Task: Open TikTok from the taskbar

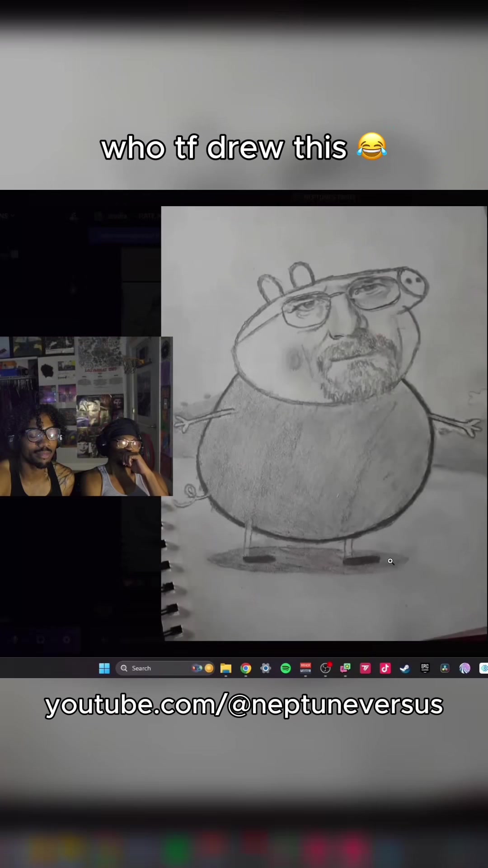Action: (385, 668)
